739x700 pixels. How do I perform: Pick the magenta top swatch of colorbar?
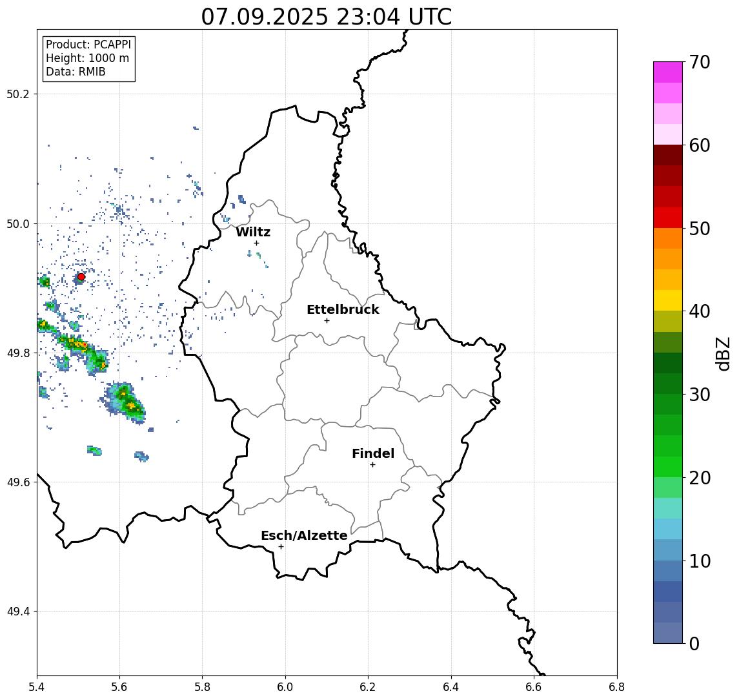[668, 72]
